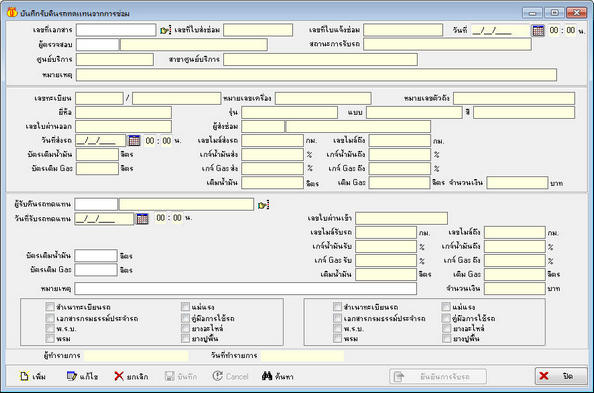This screenshot has width=594, height=393.
Task: Click เลขใบผ่านออก field
Action: [123, 127]
